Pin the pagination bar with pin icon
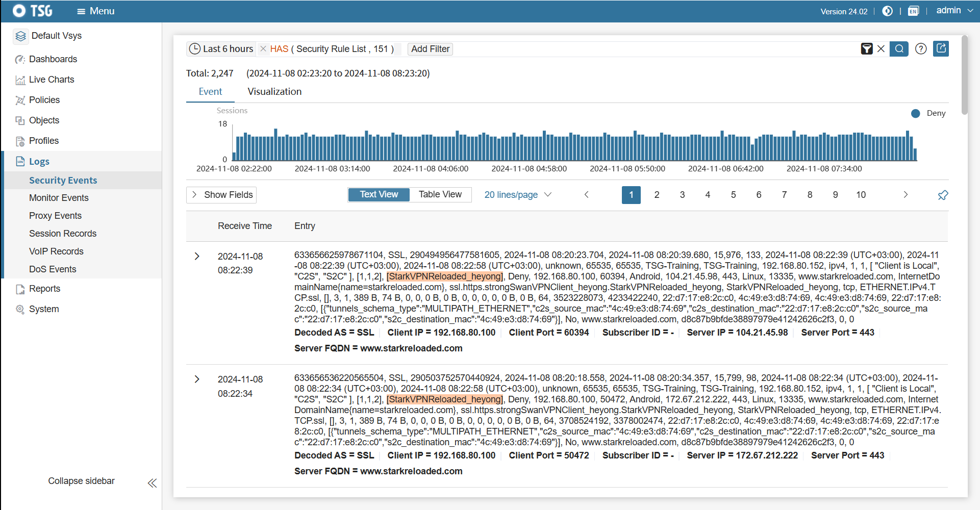The image size is (980, 510). (x=943, y=195)
